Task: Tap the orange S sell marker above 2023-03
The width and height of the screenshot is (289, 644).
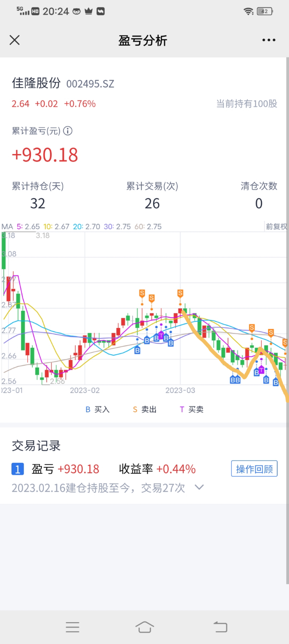Action: (180, 293)
